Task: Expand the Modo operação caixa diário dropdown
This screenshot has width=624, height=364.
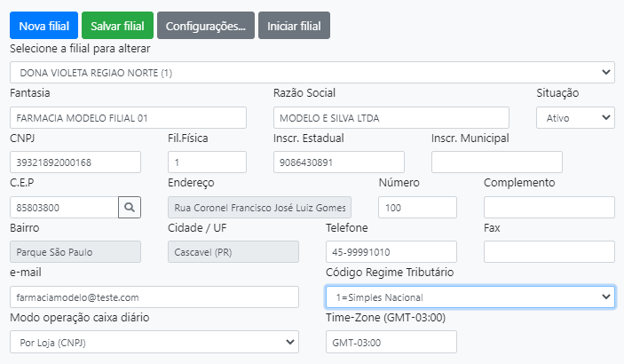Action: 154,342
